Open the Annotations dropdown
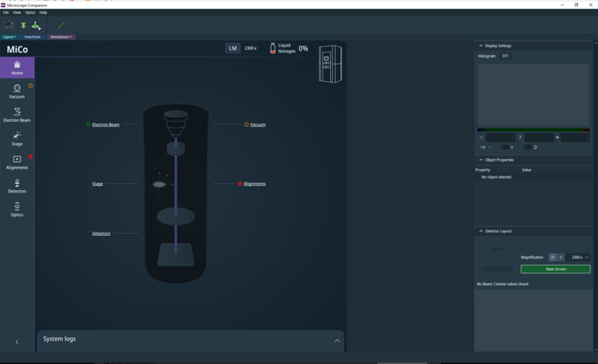Viewport: 598px width, 364px height. pyautogui.click(x=61, y=37)
